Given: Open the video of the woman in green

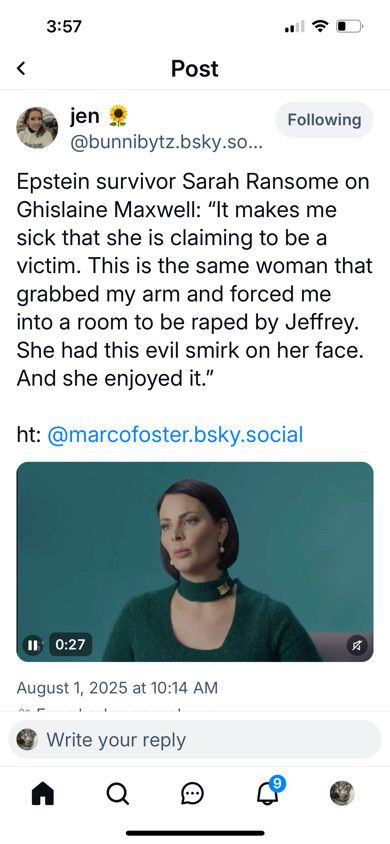Looking at the screenshot, I should (195, 561).
